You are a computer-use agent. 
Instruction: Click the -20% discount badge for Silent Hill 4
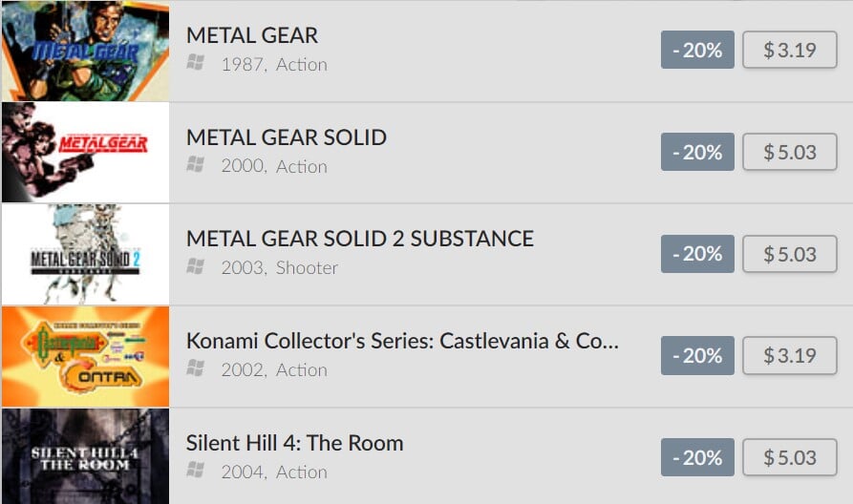(x=697, y=457)
